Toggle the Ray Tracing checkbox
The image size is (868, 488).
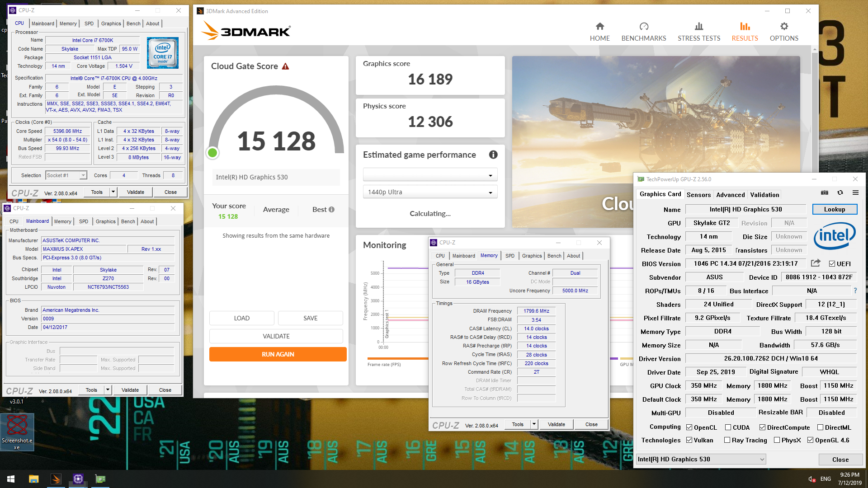[x=727, y=440]
